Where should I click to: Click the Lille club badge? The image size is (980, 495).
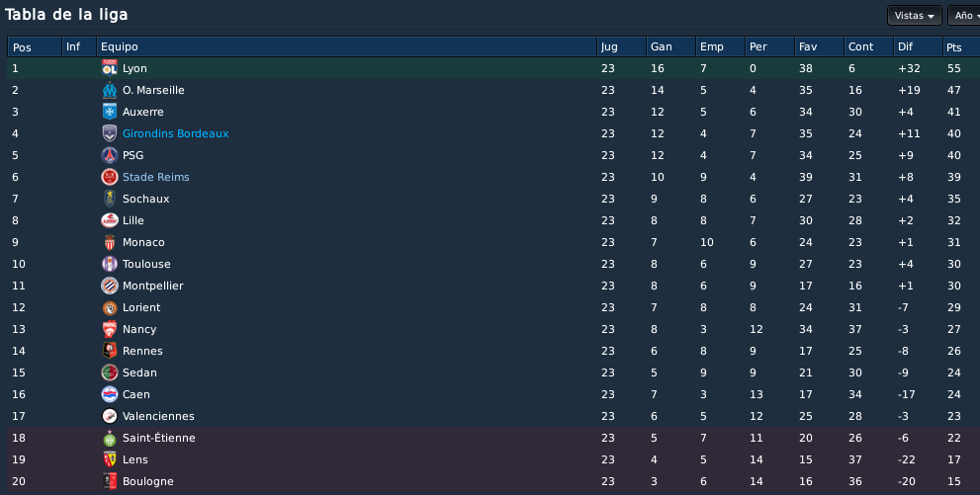[x=110, y=220]
